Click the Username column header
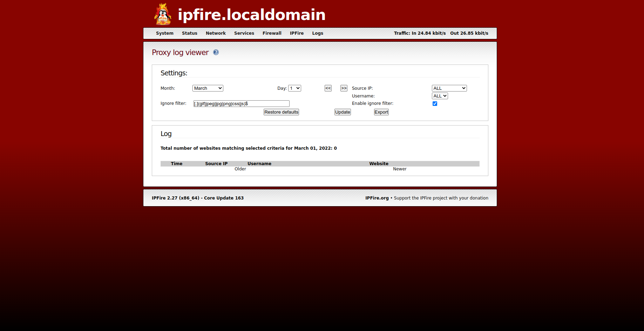The height and width of the screenshot is (331, 644). (259, 164)
